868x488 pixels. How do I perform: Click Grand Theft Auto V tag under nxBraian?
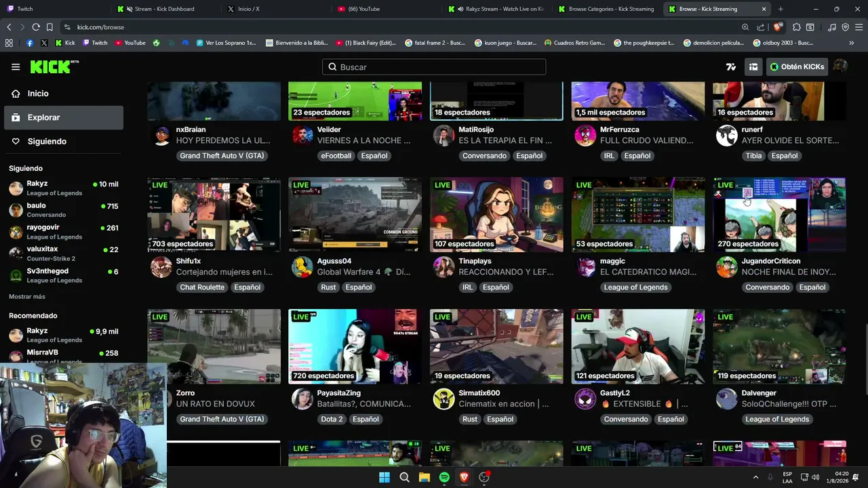pyautogui.click(x=222, y=156)
